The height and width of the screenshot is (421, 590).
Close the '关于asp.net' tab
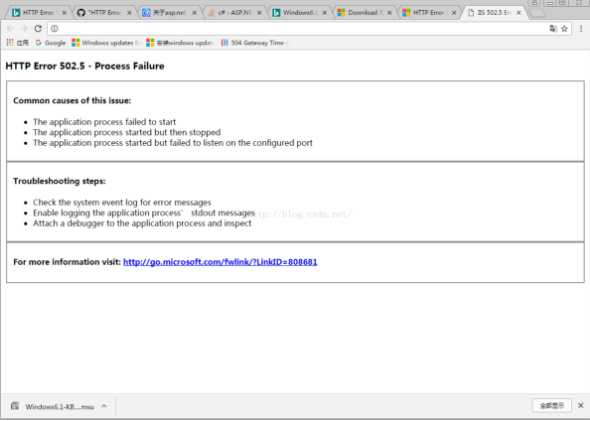195,13
